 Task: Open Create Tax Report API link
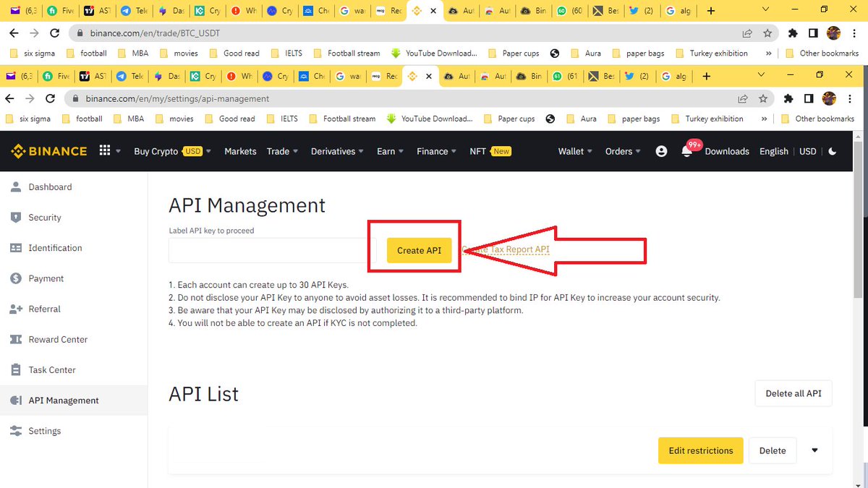(506, 249)
